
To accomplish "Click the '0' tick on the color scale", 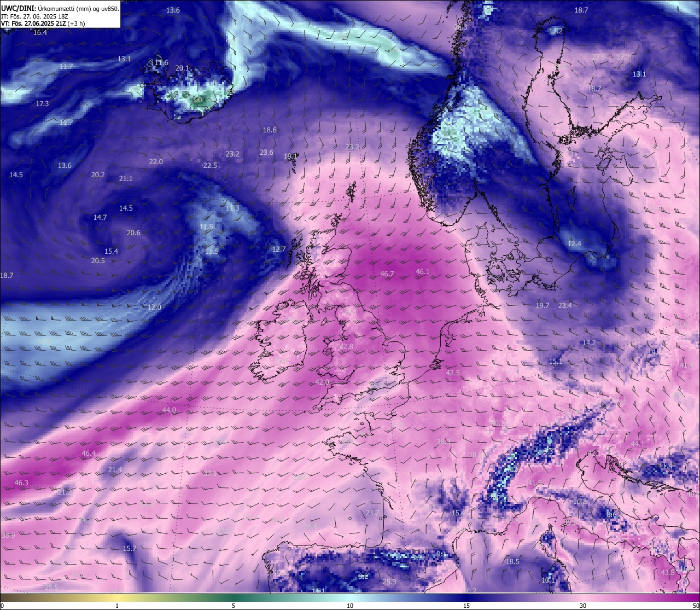I will (2, 606).
